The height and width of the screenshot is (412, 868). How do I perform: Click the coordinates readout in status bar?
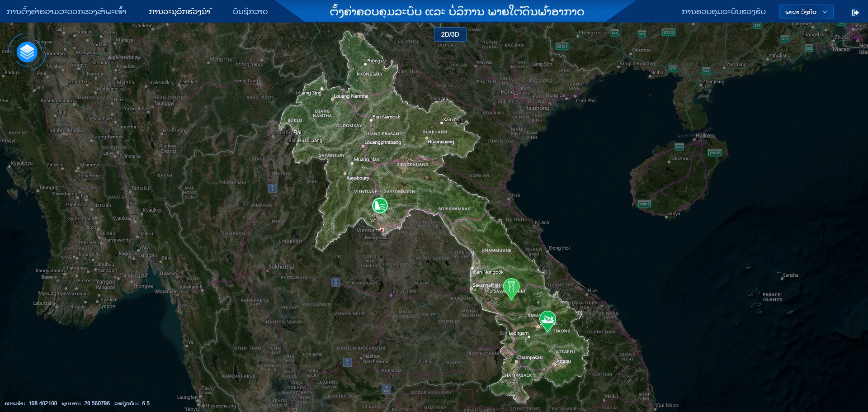click(x=77, y=403)
